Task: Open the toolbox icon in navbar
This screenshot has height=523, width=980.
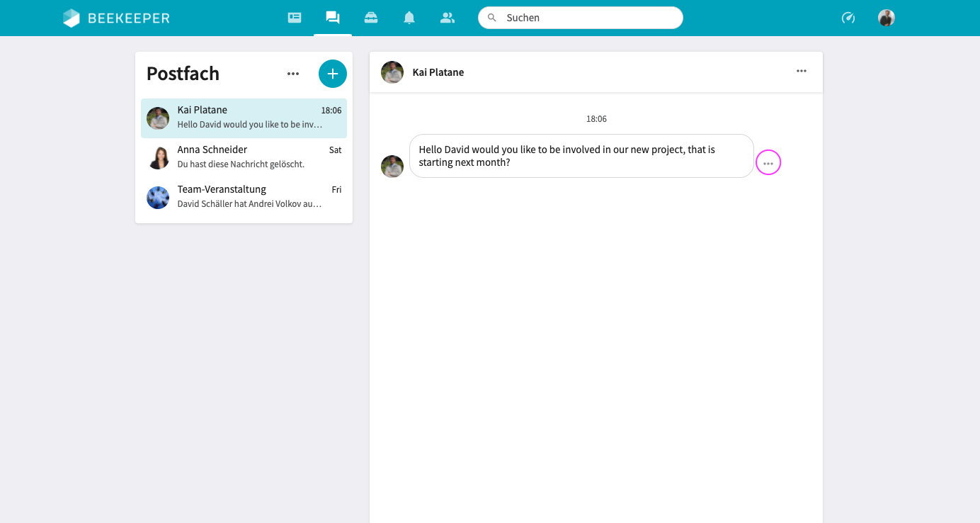Action: point(371,18)
